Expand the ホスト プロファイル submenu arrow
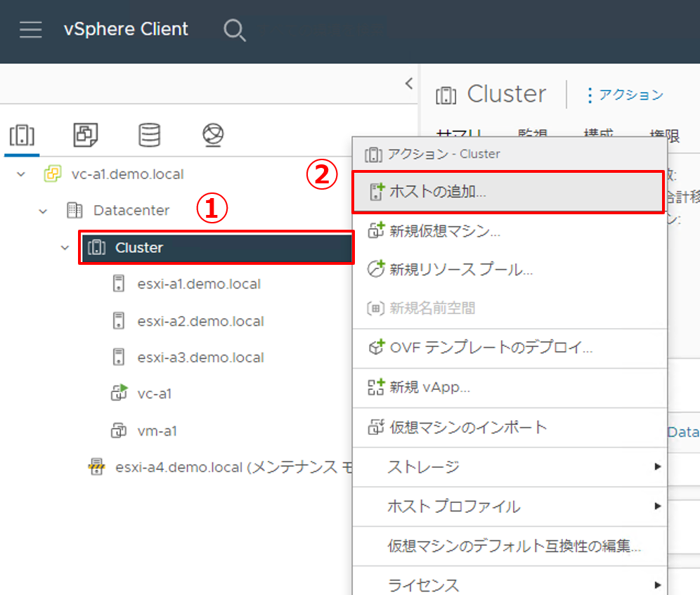 click(657, 506)
